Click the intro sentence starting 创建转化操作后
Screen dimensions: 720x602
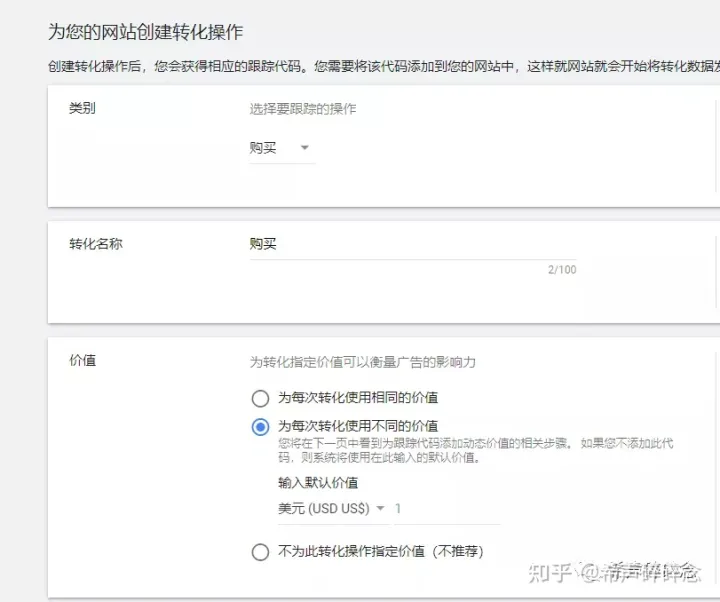[x=383, y=67]
